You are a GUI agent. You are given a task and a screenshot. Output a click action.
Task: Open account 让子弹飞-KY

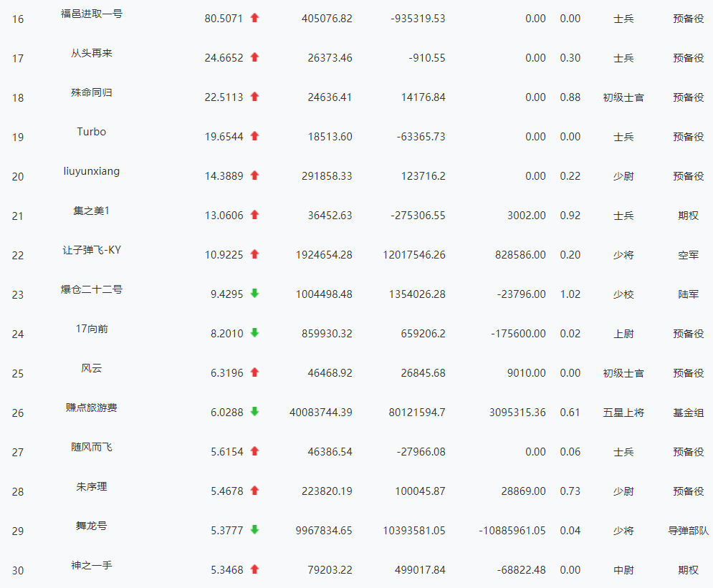(92, 250)
